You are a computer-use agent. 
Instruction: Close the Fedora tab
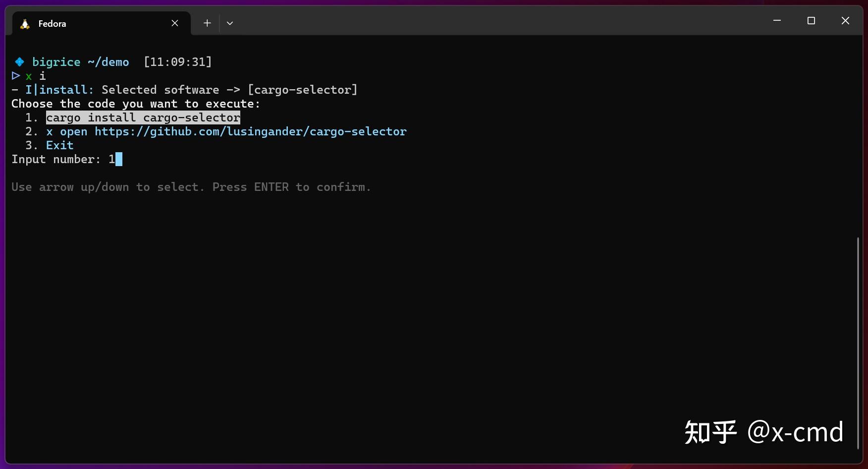[174, 23]
